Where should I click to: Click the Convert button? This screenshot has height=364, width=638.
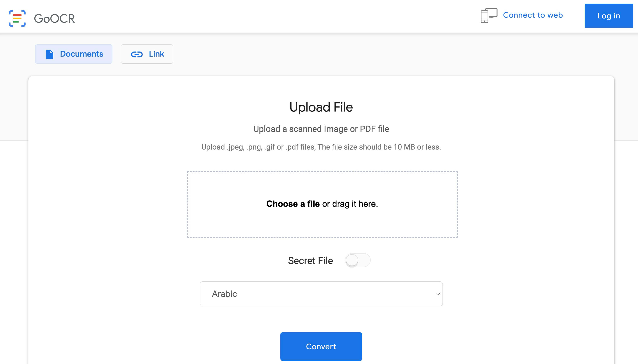click(x=321, y=347)
